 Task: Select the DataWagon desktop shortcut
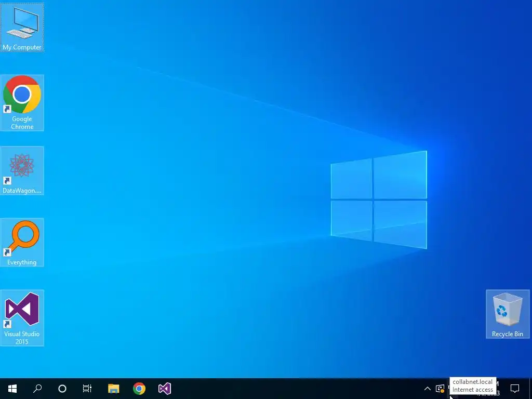22,170
